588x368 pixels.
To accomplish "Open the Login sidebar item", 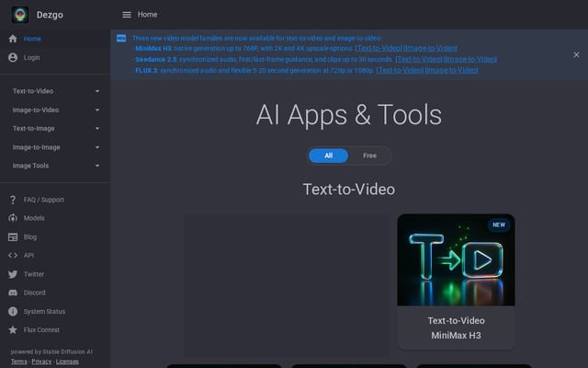I will [x=32, y=57].
